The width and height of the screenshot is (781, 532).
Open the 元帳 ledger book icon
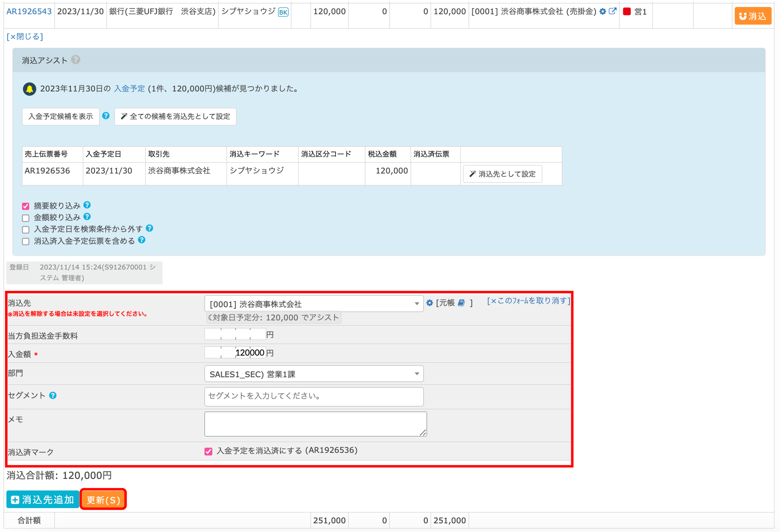coord(461,303)
